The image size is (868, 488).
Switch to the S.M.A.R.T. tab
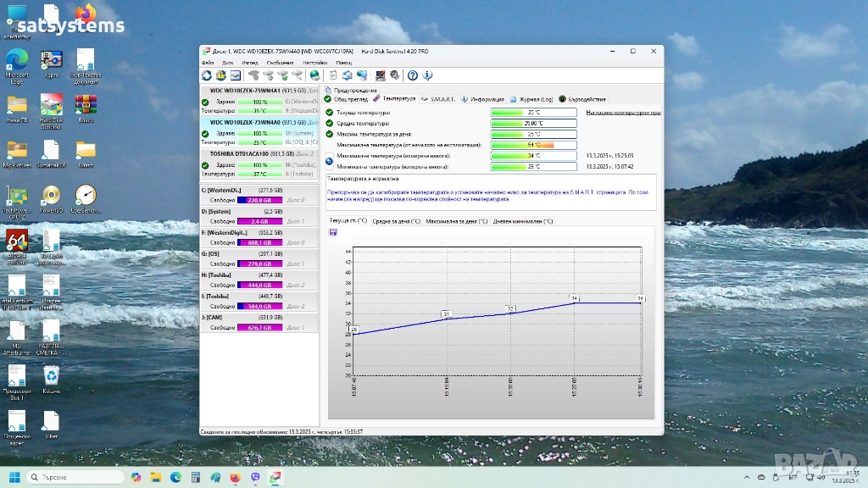click(442, 99)
